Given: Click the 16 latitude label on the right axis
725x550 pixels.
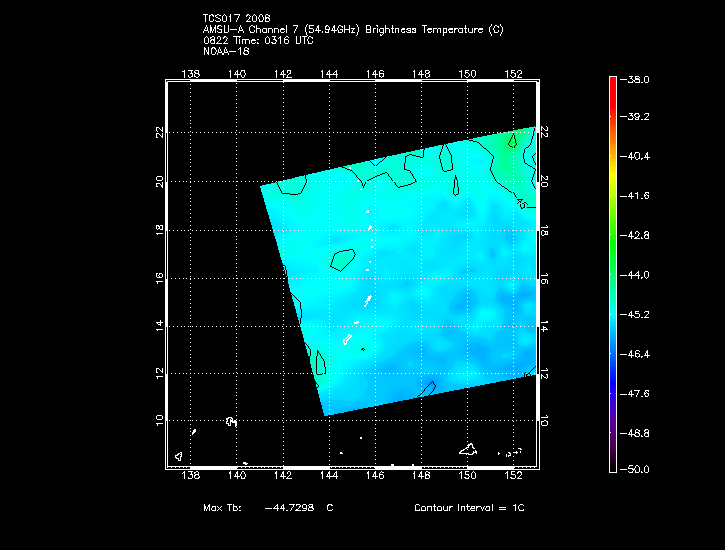Looking at the screenshot, I should pos(545,276).
